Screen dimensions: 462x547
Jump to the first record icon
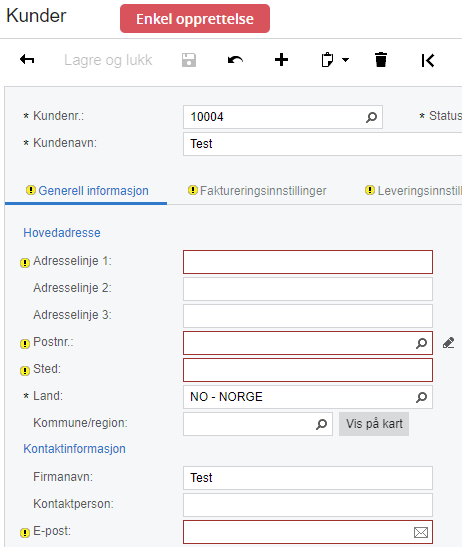427,60
